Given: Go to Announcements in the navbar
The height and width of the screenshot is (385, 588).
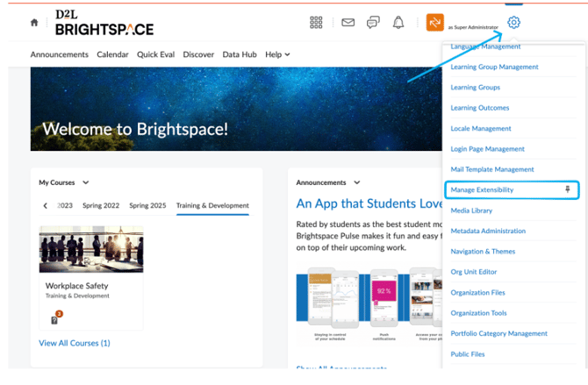Looking at the screenshot, I should (60, 54).
